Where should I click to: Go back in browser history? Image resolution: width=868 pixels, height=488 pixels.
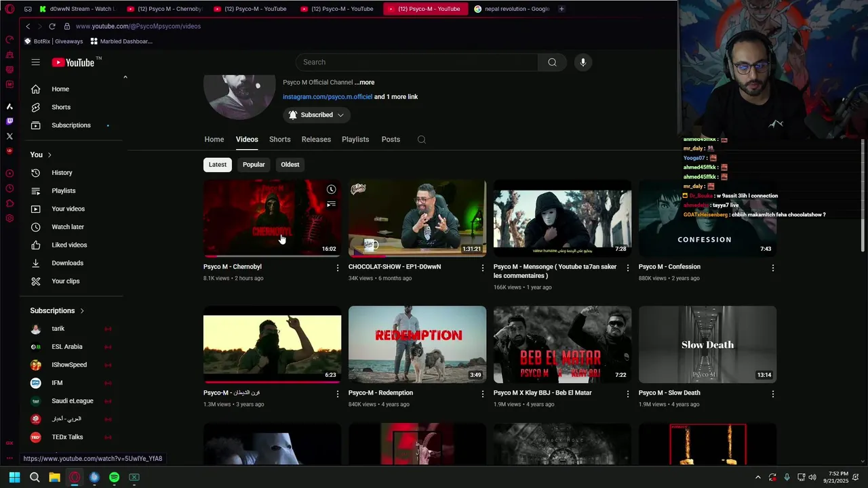pos(28,26)
